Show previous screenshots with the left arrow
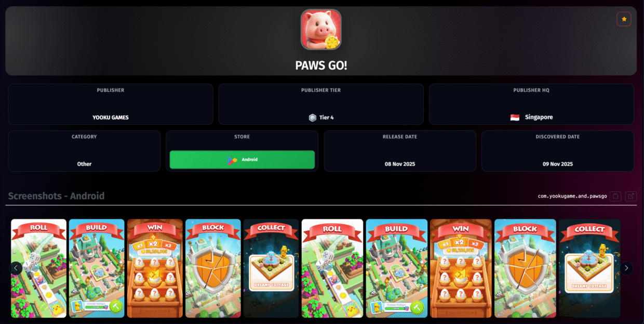The height and width of the screenshot is (324, 644). [16, 268]
